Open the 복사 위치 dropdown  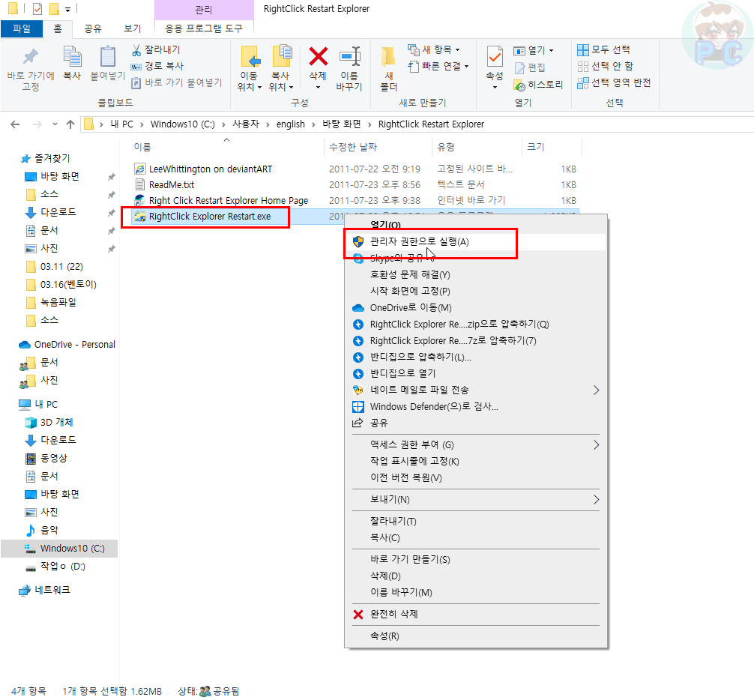pos(281,87)
